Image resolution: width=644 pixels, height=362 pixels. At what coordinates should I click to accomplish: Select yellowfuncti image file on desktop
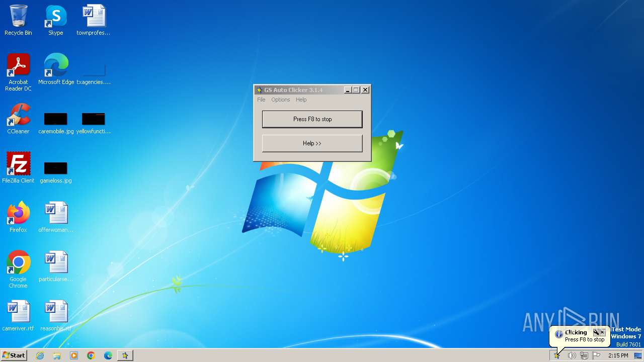click(x=94, y=122)
